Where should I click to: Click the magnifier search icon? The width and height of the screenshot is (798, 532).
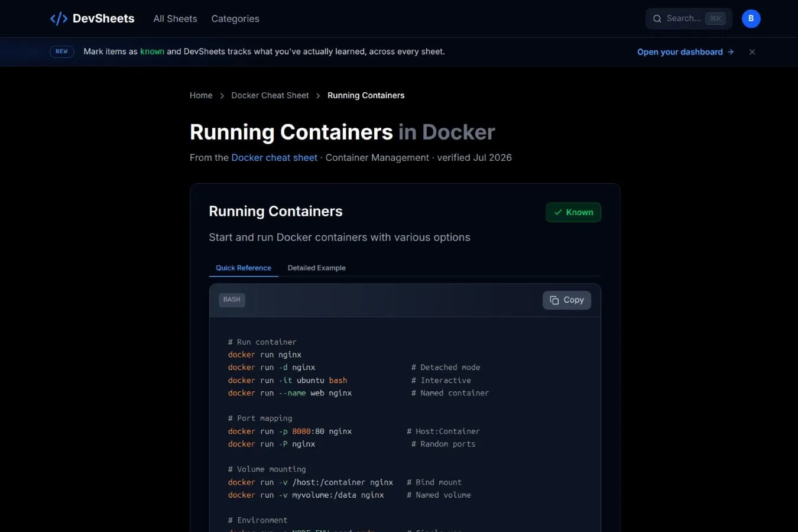point(657,19)
